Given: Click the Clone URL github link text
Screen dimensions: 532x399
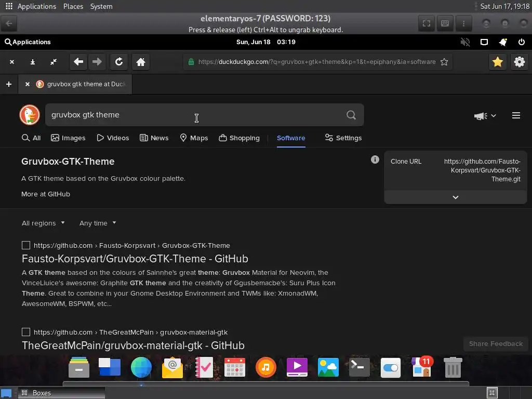Looking at the screenshot, I should tap(482, 170).
